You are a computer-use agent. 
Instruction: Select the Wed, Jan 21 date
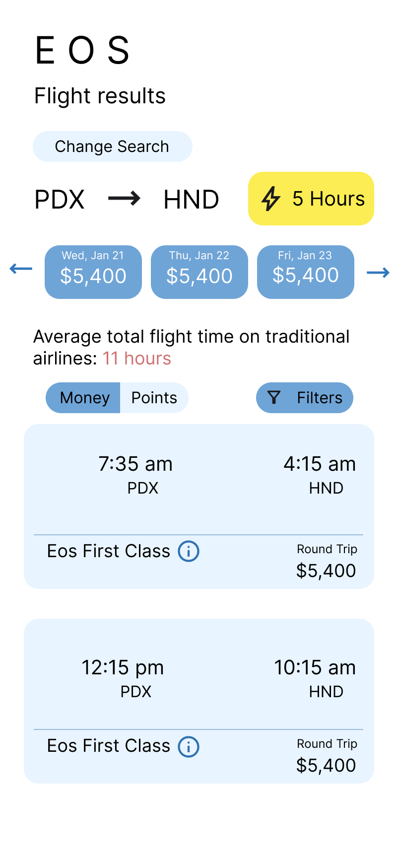click(93, 272)
